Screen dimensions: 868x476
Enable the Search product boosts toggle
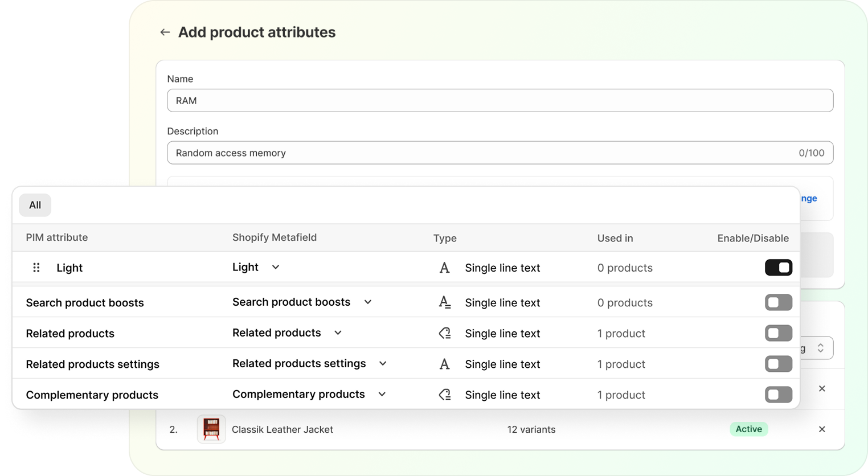pos(778,303)
